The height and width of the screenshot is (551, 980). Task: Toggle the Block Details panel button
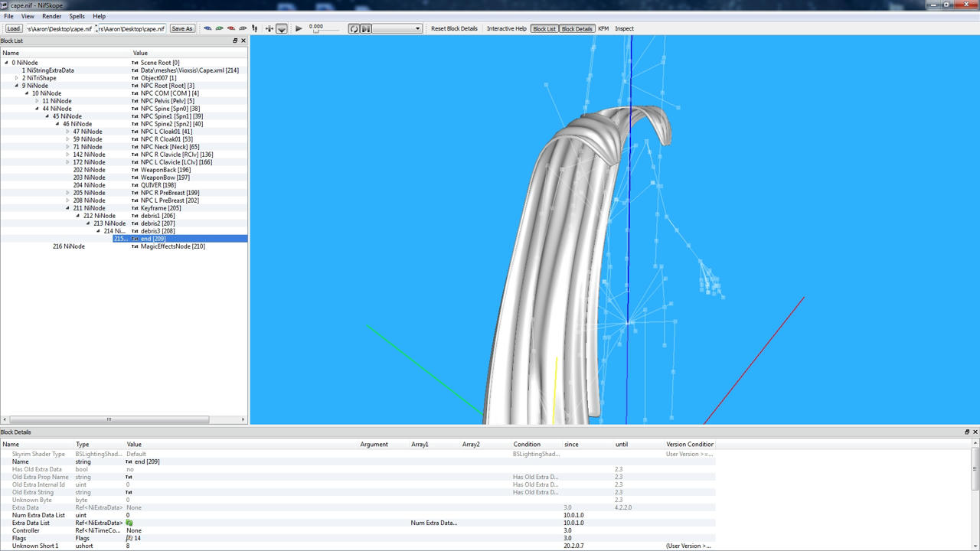tap(577, 29)
